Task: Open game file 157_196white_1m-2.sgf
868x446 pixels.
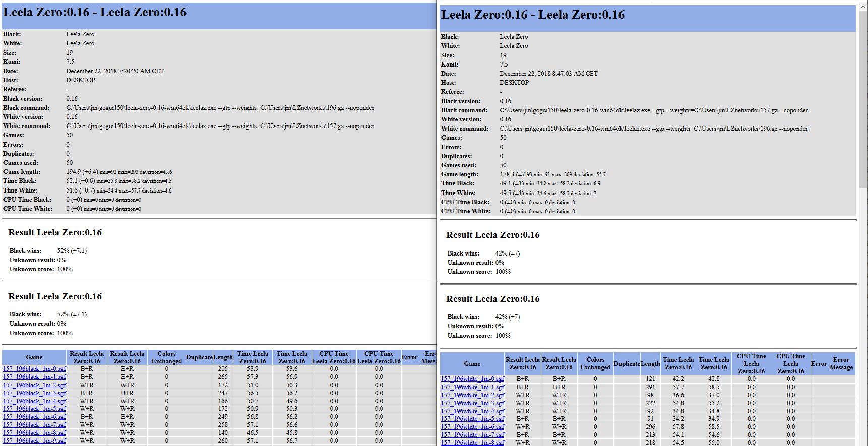Action: pyautogui.click(x=472, y=395)
